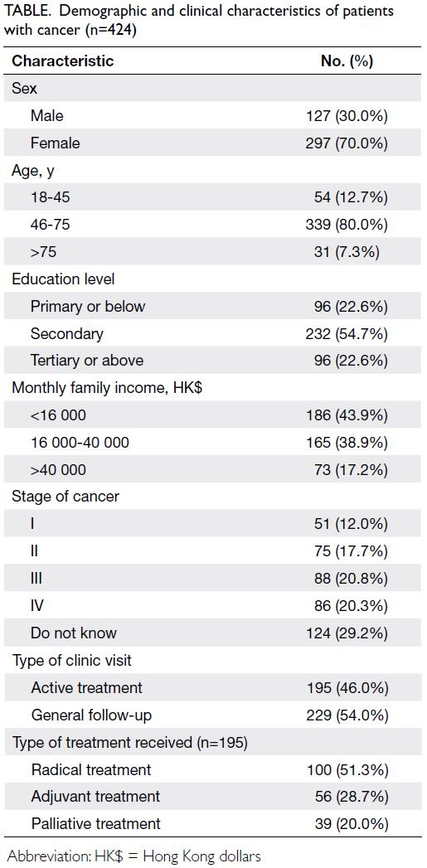Select the 16 000-40 000 income row
The width and height of the screenshot is (427, 868).
tap(213, 443)
